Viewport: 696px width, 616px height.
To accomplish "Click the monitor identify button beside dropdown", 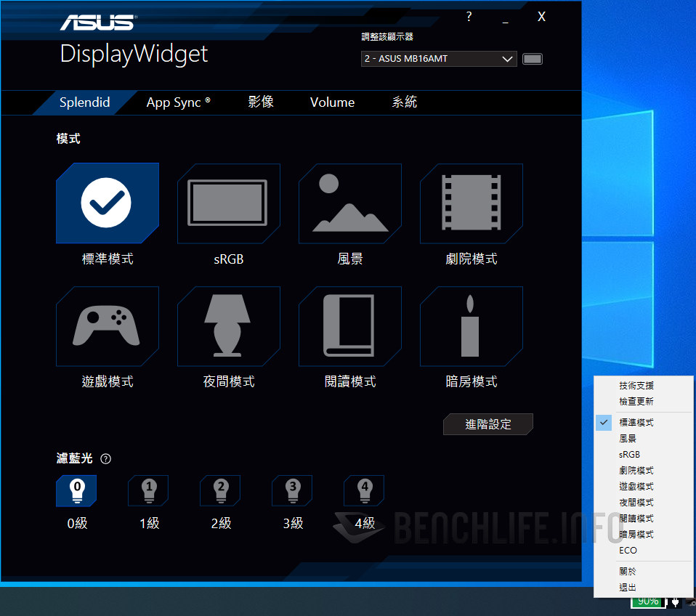I will pyautogui.click(x=533, y=59).
